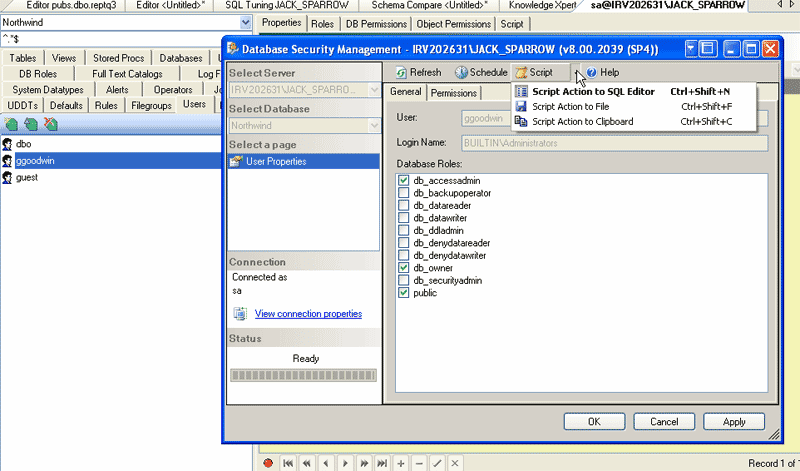The image size is (800, 471).
Task: Check the db_denydatawriter role
Action: coord(404,255)
